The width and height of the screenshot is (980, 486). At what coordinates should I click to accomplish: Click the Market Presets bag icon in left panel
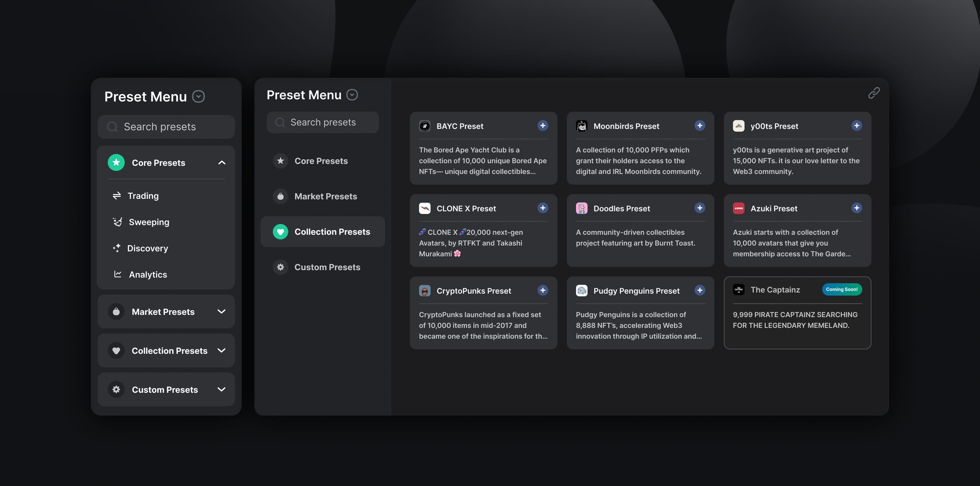tap(116, 311)
